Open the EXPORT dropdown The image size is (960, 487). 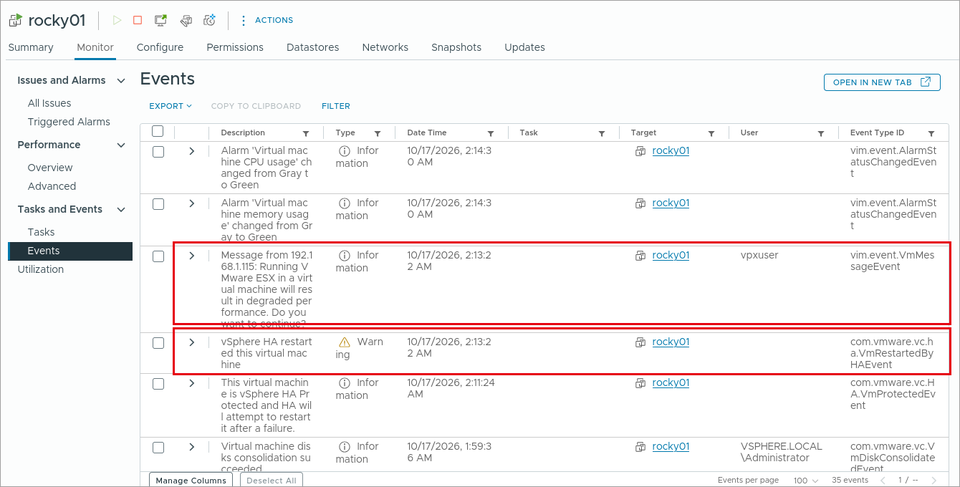click(x=170, y=106)
